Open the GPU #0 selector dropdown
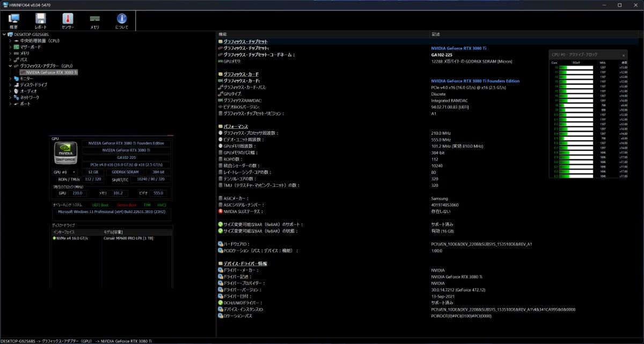644x344 pixels. click(x=65, y=172)
